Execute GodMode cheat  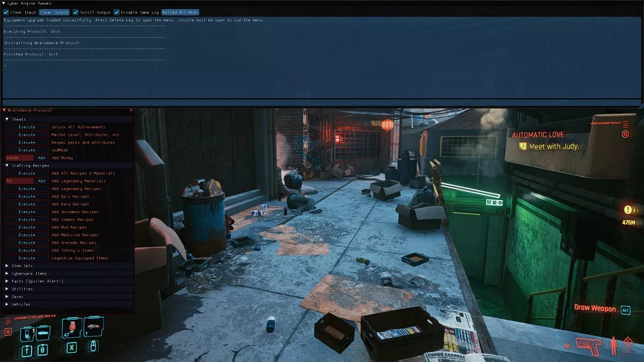(27, 150)
